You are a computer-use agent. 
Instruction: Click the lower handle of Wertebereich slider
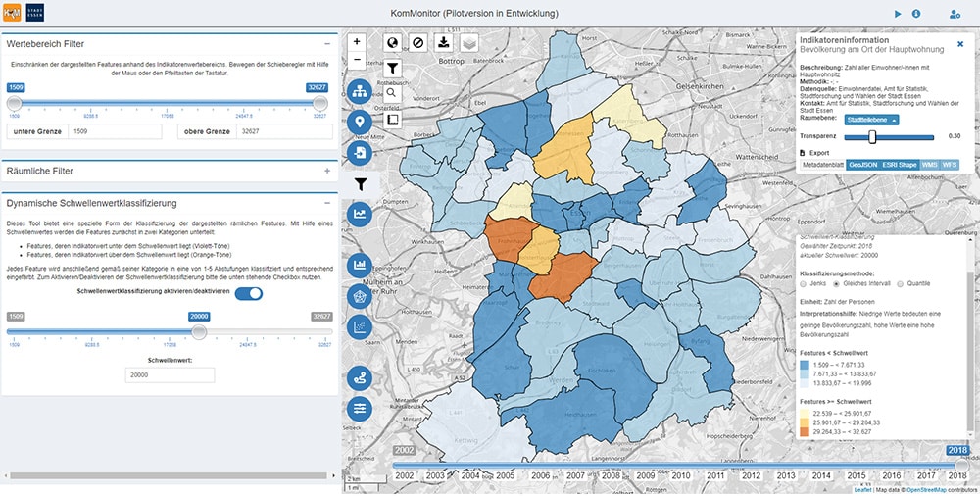click(14, 103)
